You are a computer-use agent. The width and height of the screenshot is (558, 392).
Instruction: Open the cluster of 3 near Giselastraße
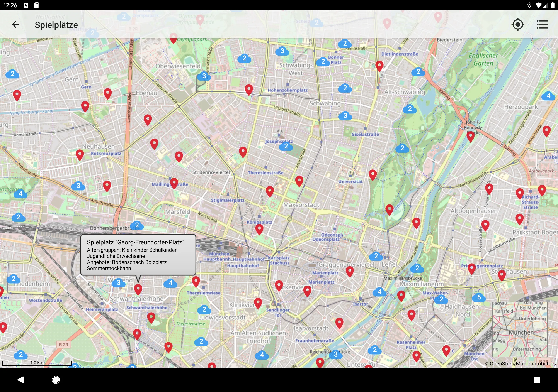point(345,116)
